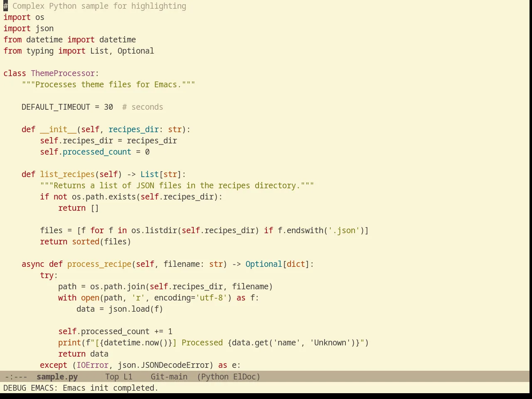
Task: Click 'datetime.now()' inside the f-string
Action: 136,342
